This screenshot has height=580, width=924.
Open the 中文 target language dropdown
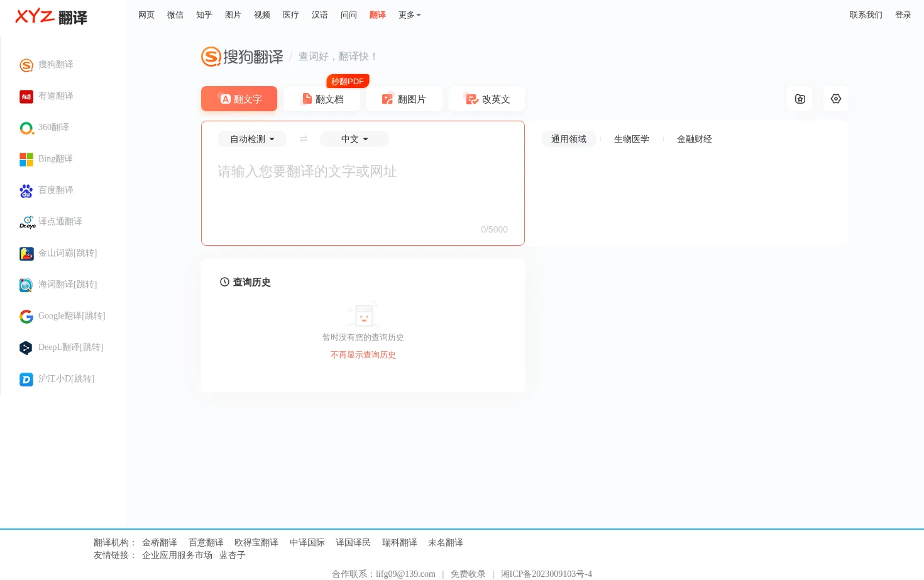pyautogui.click(x=355, y=139)
